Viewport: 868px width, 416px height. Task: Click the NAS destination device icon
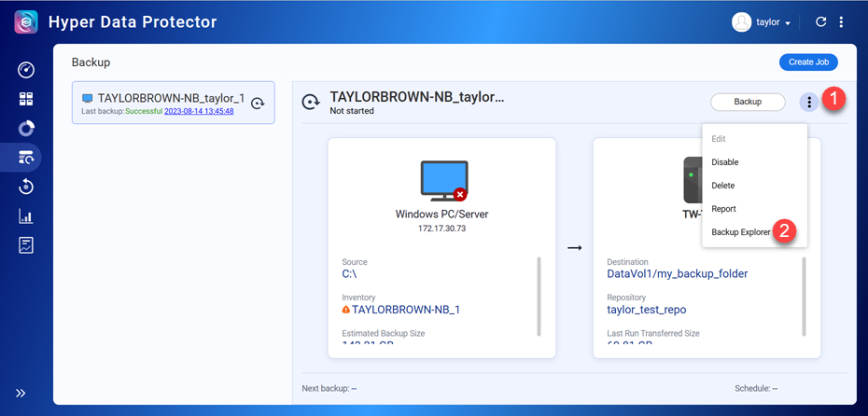[693, 179]
